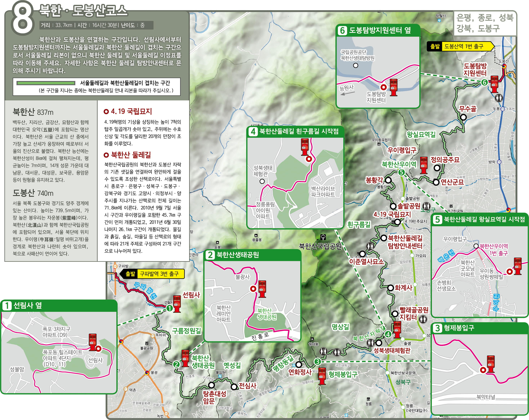Click the 전심사 waypoint circle
This screenshot has width=529, height=420.
[234, 387]
